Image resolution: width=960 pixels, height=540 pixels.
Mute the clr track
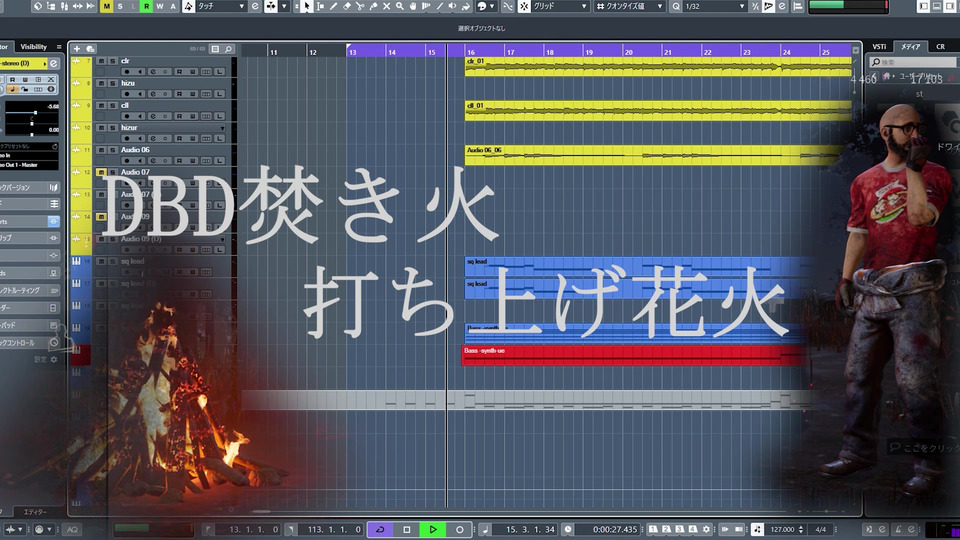102,61
